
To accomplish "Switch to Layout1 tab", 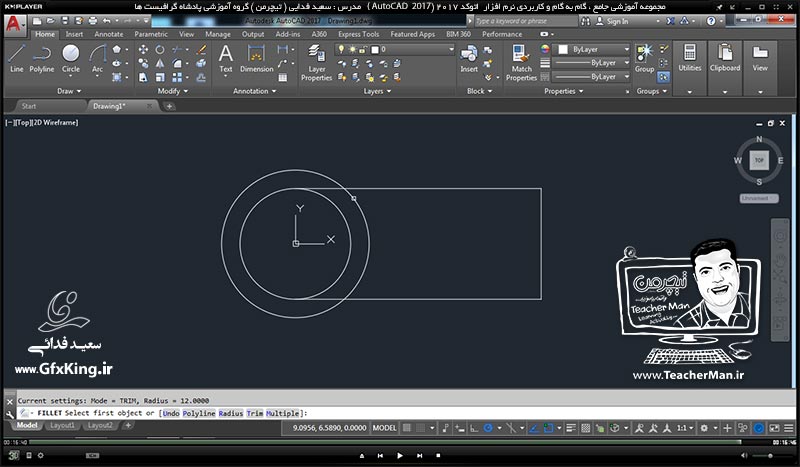I will [62, 425].
